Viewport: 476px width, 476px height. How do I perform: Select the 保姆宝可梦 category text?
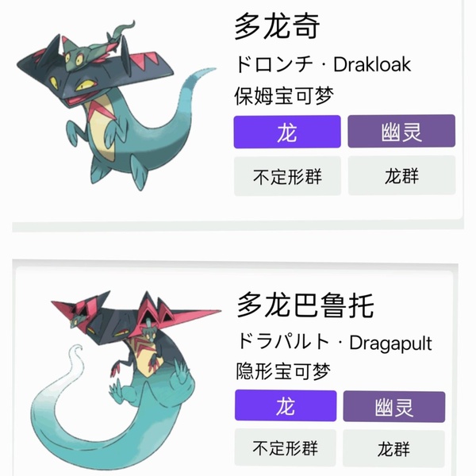284,96
